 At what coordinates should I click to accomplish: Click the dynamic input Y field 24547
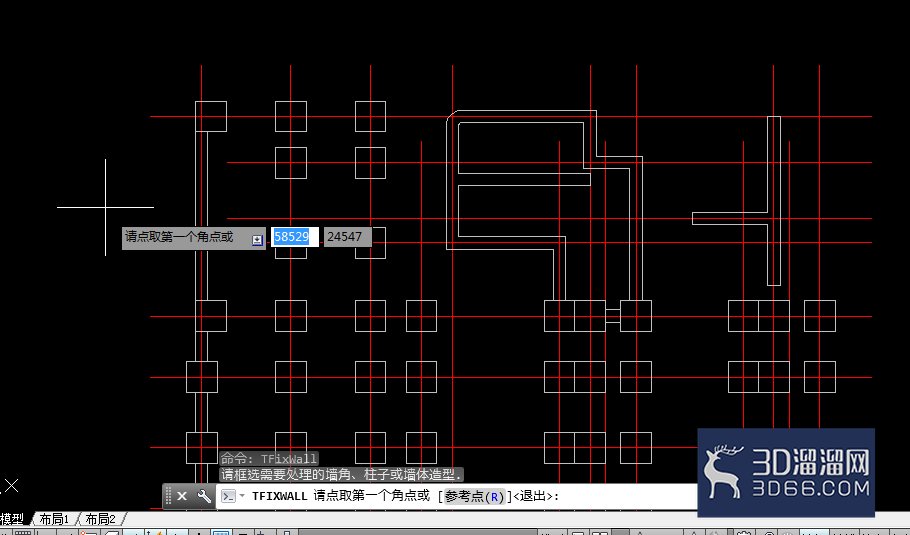pos(347,237)
